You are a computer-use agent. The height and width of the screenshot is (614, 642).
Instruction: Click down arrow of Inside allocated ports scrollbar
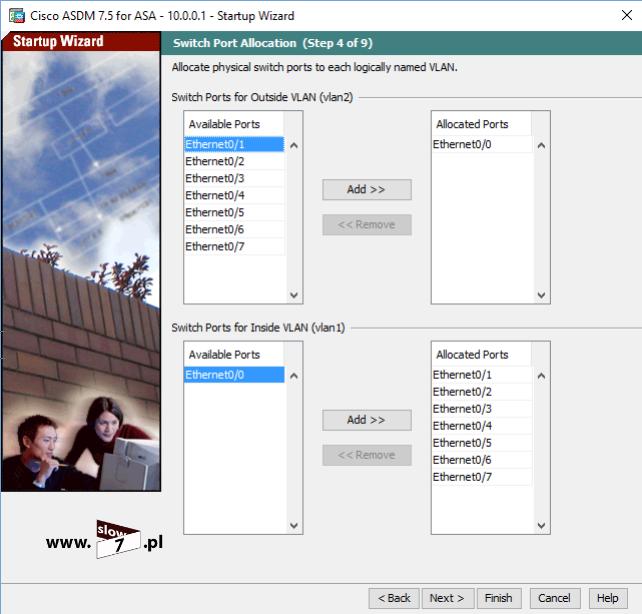click(x=541, y=526)
